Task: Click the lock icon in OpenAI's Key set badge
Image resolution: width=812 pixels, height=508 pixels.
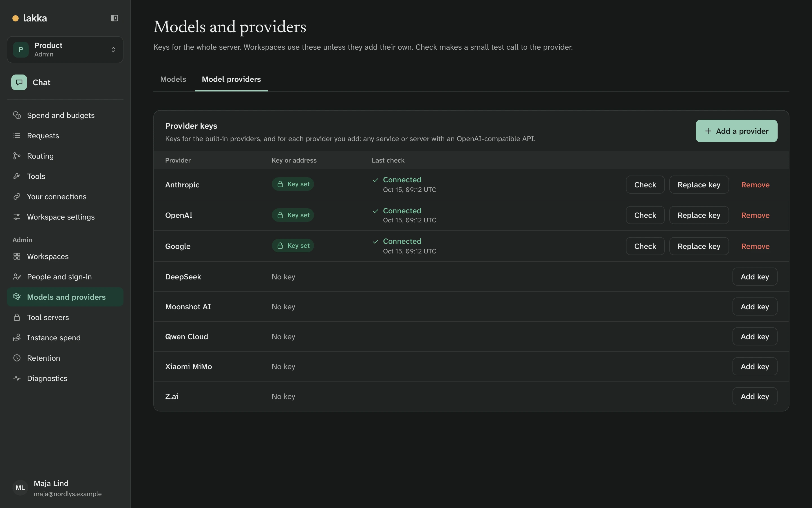Action: [x=280, y=215]
